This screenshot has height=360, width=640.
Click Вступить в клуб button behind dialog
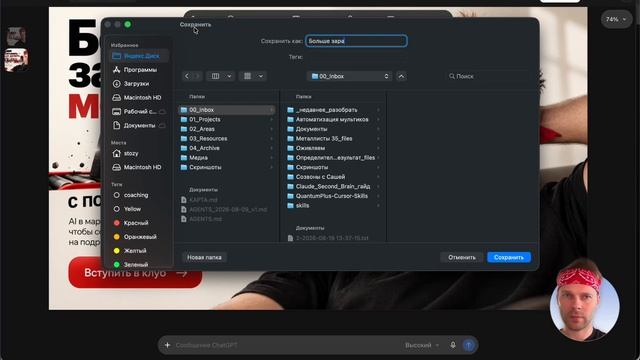point(136,273)
